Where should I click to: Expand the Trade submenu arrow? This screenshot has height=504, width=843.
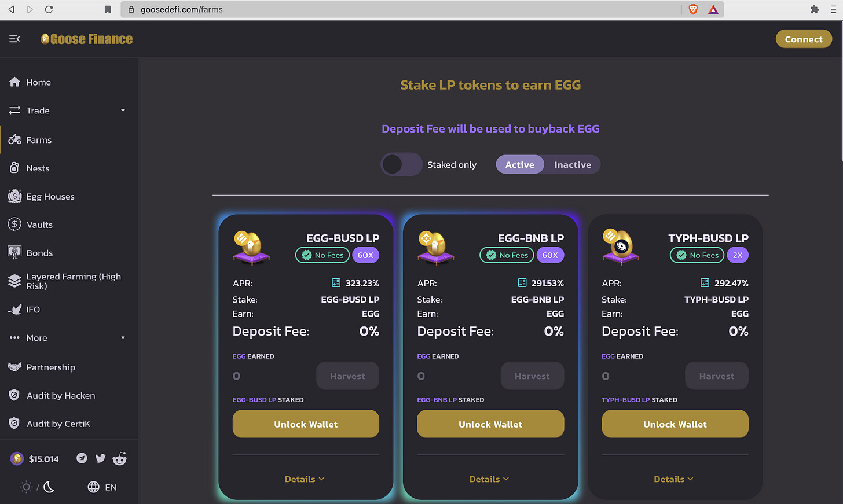(x=123, y=111)
